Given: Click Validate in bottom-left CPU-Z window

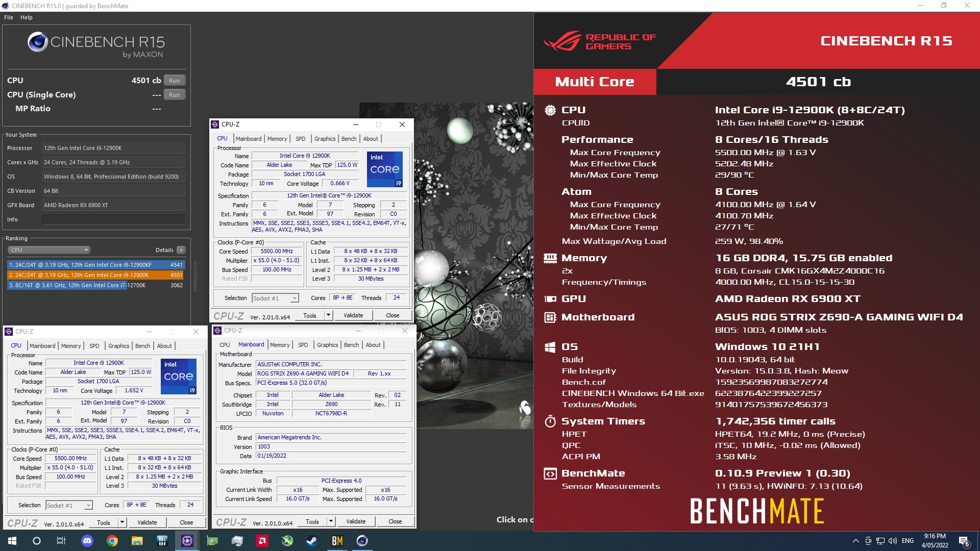Looking at the screenshot, I should (x=147, y=522).
